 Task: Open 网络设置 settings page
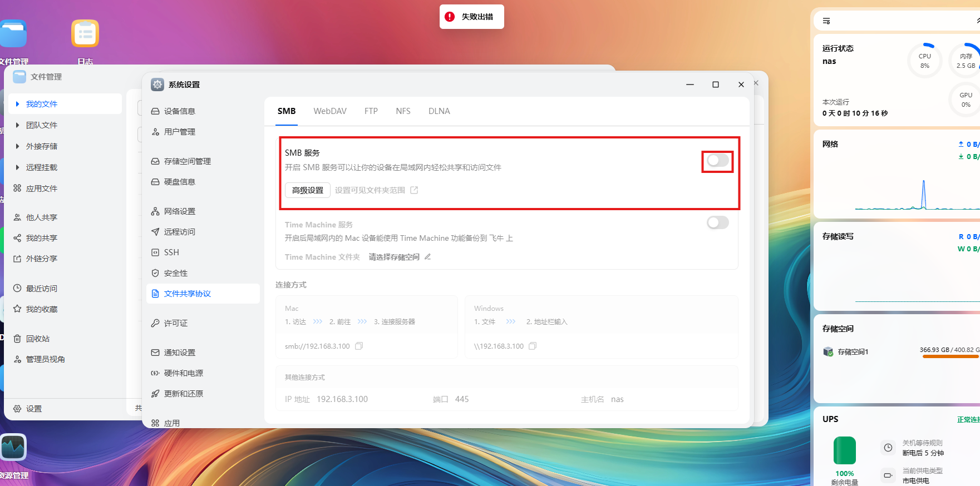pos(203,211)
